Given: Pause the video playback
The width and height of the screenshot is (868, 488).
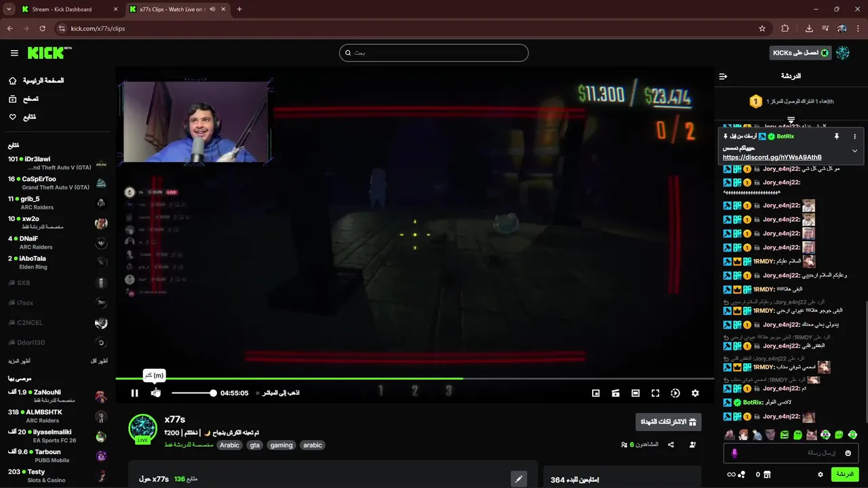Looking at the screenshot, I should pyautogui.click(x=134, y=393).
